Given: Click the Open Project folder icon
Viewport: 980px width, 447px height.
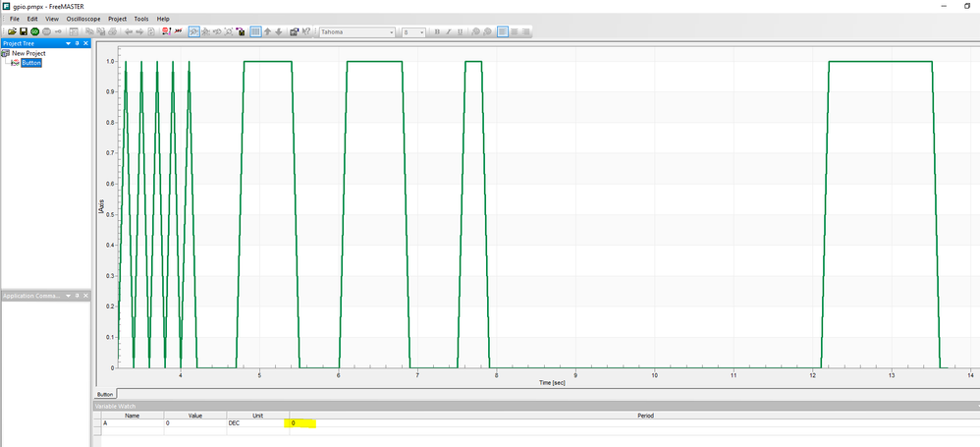Looking at the screenshot, I should [12, 31].
